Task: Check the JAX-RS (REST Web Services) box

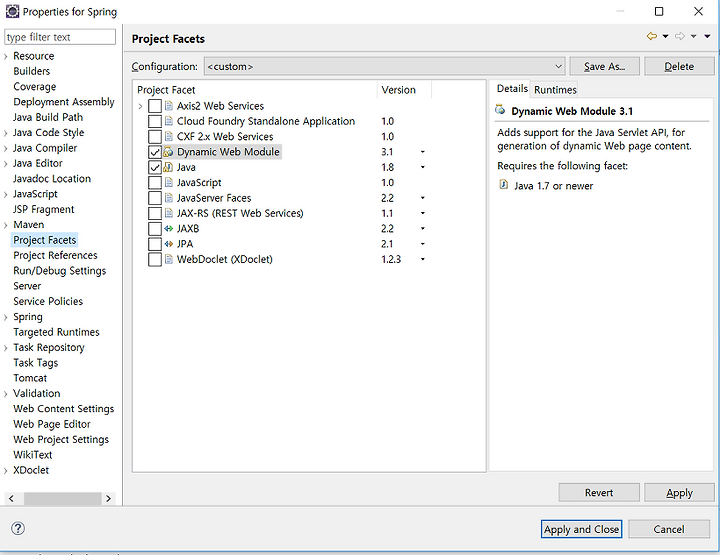Action: pos(155,213)
